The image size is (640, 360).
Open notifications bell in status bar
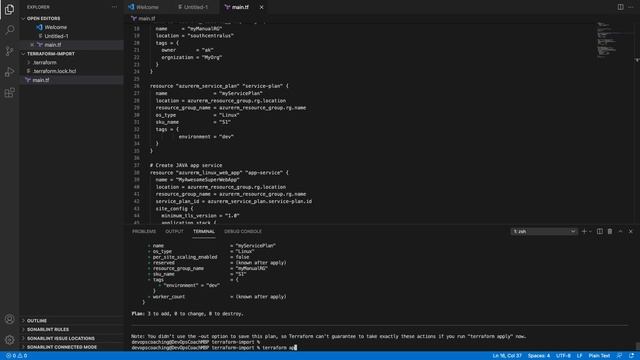coord(631,356)
